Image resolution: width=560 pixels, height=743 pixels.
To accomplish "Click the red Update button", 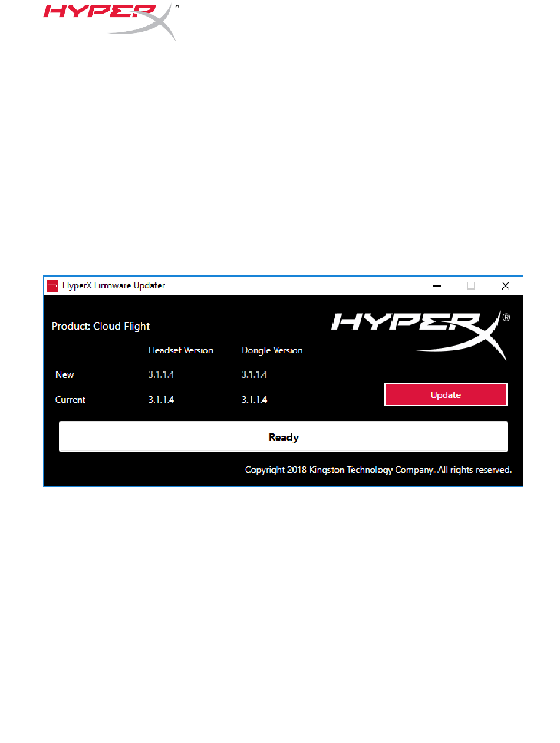I will 446,395.
